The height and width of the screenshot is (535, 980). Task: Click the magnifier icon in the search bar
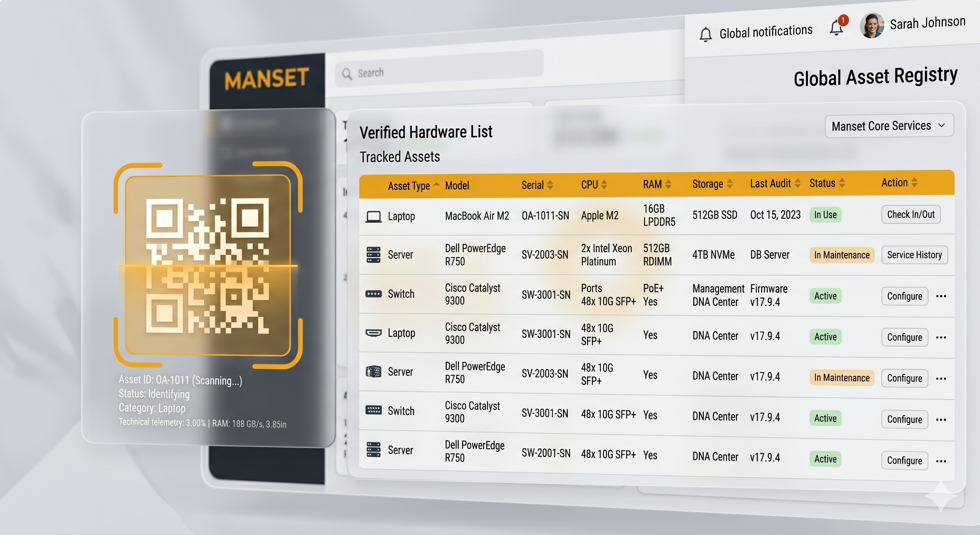coord(347,73)
